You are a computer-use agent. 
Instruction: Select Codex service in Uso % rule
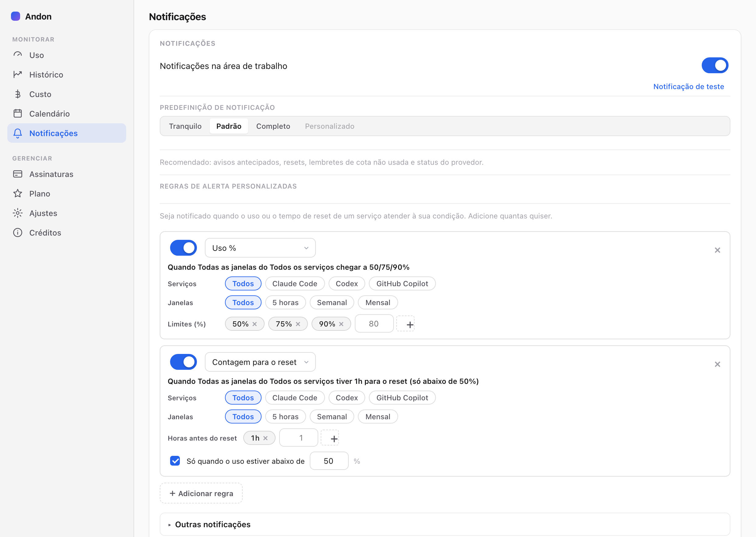point(347,283)
